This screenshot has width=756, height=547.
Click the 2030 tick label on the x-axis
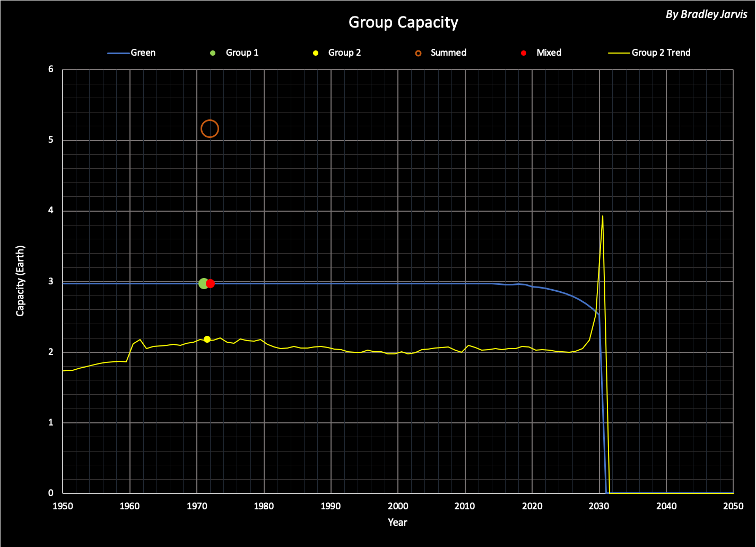(599, 506)
